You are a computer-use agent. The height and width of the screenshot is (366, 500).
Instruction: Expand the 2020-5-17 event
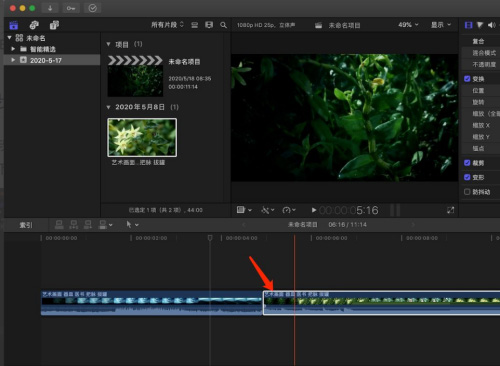click(x=13, y=60)
